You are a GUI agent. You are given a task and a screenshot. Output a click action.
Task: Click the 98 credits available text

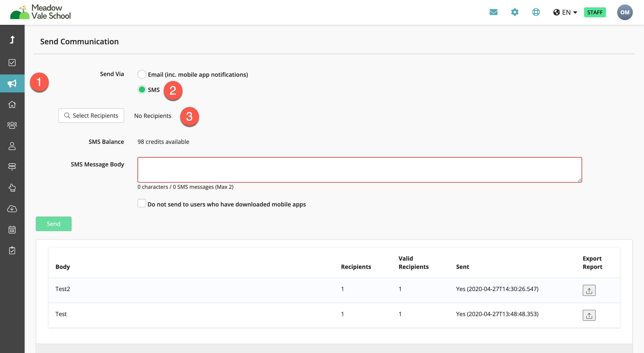[163, 142]
